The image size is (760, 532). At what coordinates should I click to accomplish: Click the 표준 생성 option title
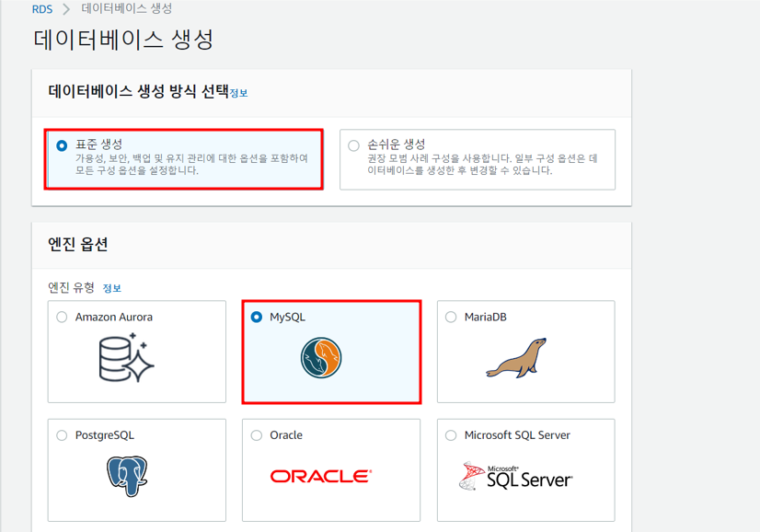[98, 144]
